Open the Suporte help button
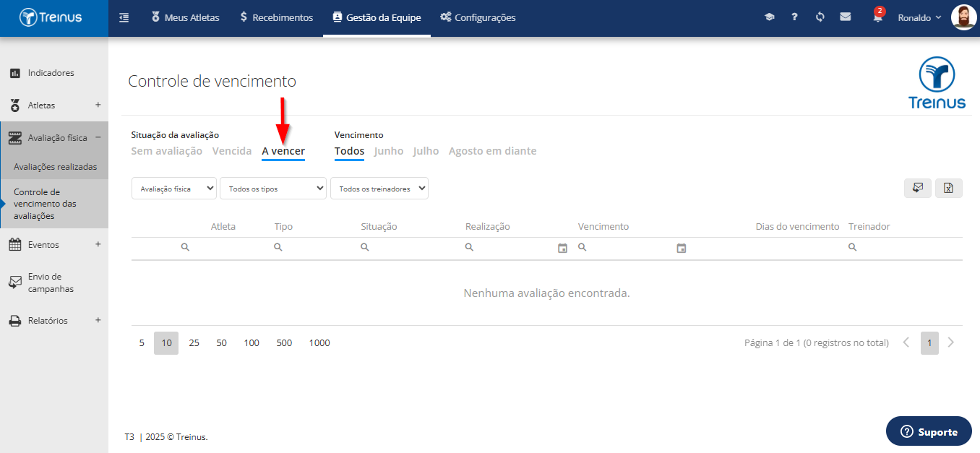 [929, 431]
